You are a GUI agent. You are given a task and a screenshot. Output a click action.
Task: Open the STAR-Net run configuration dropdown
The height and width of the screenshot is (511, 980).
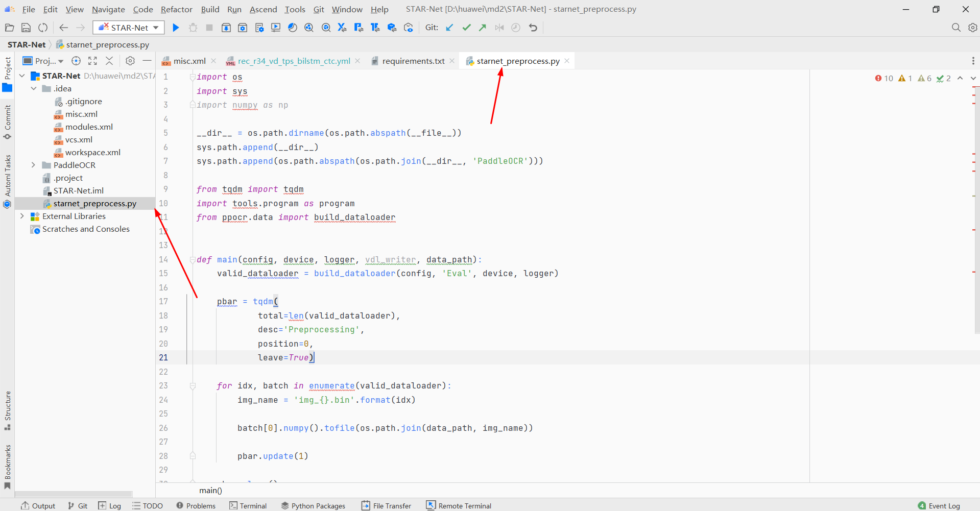[x=129, y=28]
